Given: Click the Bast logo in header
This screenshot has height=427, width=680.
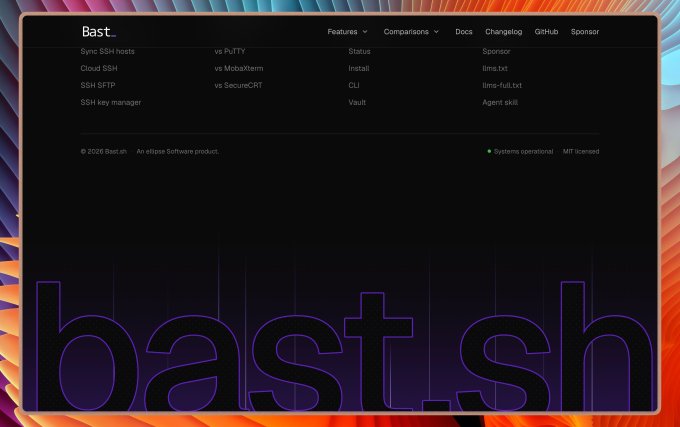Looking at the screenshot, I should 99,32.
